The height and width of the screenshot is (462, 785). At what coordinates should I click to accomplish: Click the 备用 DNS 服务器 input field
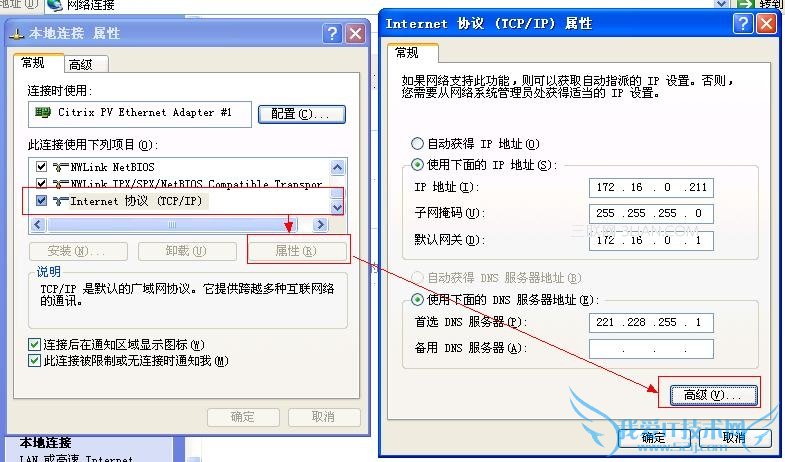click(651, 349)
